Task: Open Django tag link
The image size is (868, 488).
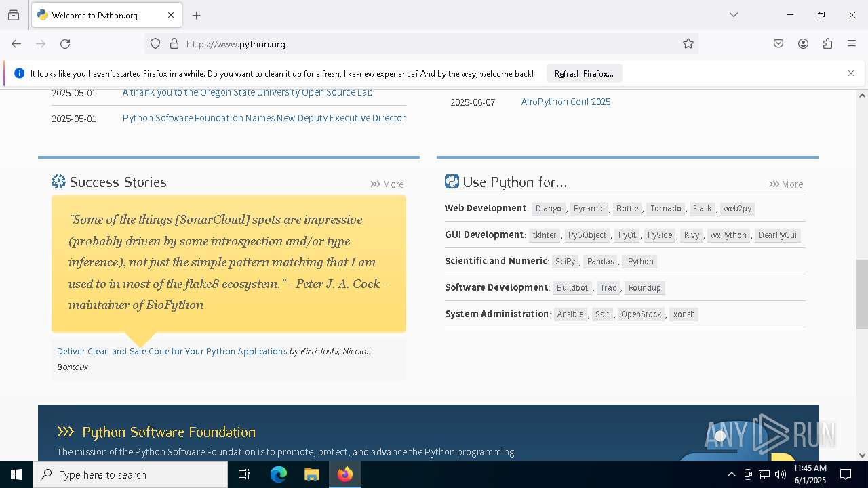Action: click(x=549, y=209)
